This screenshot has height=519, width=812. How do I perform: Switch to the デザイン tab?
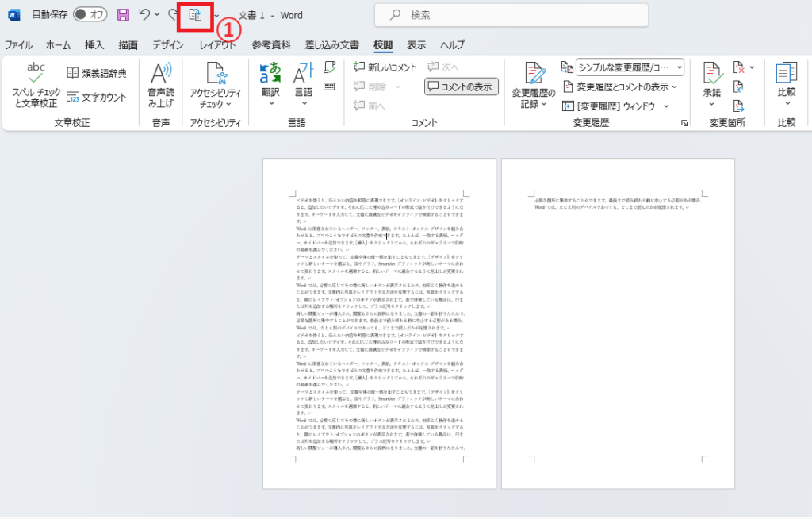pyautogui.click(x=168, y=45)
